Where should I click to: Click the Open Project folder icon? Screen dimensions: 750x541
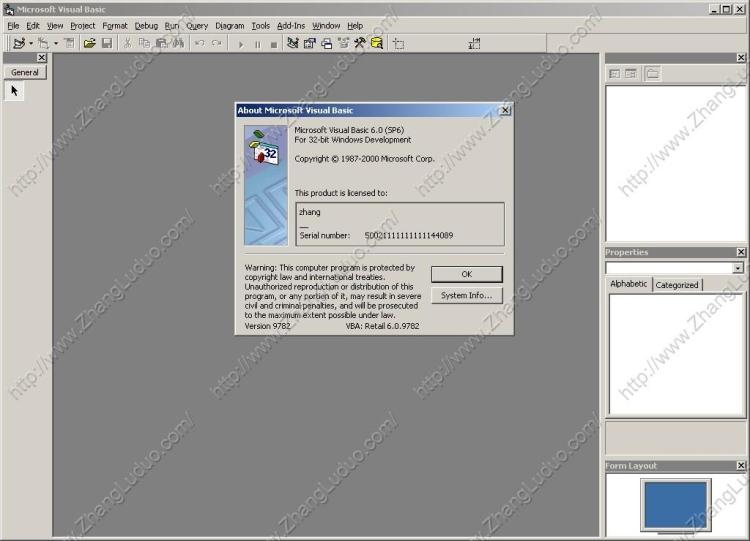89,44
